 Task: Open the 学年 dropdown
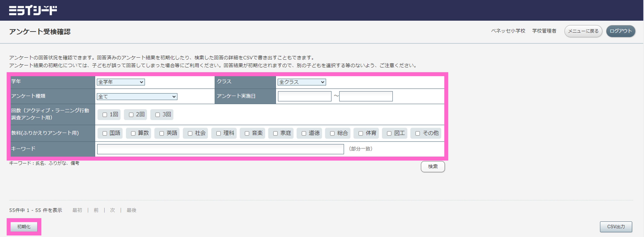[x=121, y=82]
